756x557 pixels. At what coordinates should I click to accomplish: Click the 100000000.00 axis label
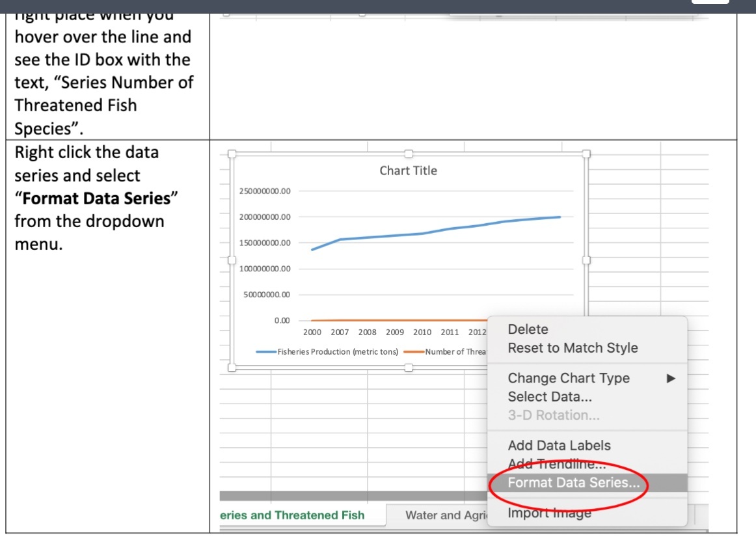tap(265, 269)
